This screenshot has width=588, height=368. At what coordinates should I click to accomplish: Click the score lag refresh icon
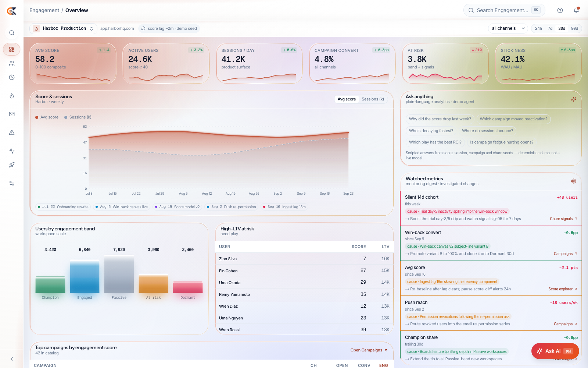point(143,28)
